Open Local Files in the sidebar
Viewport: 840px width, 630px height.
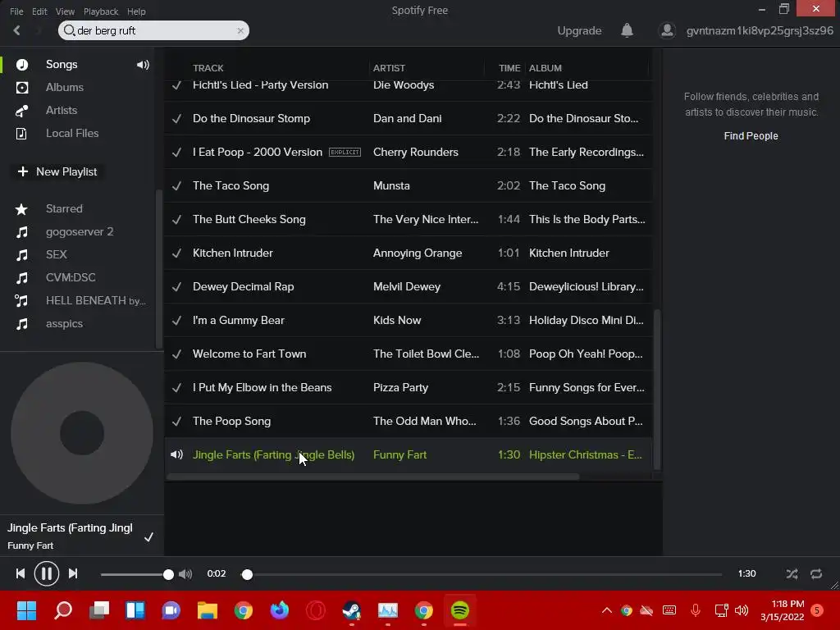(x=72, y=134)
